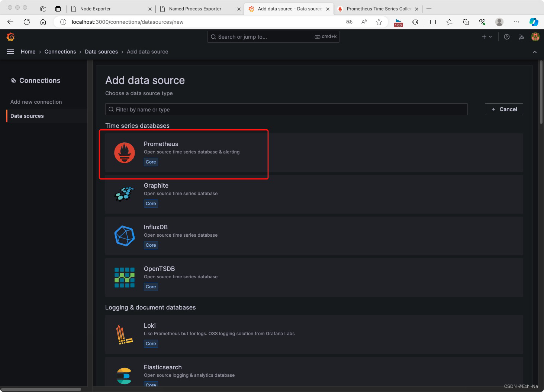Choose the Graphite data source

tap(314, 194)
